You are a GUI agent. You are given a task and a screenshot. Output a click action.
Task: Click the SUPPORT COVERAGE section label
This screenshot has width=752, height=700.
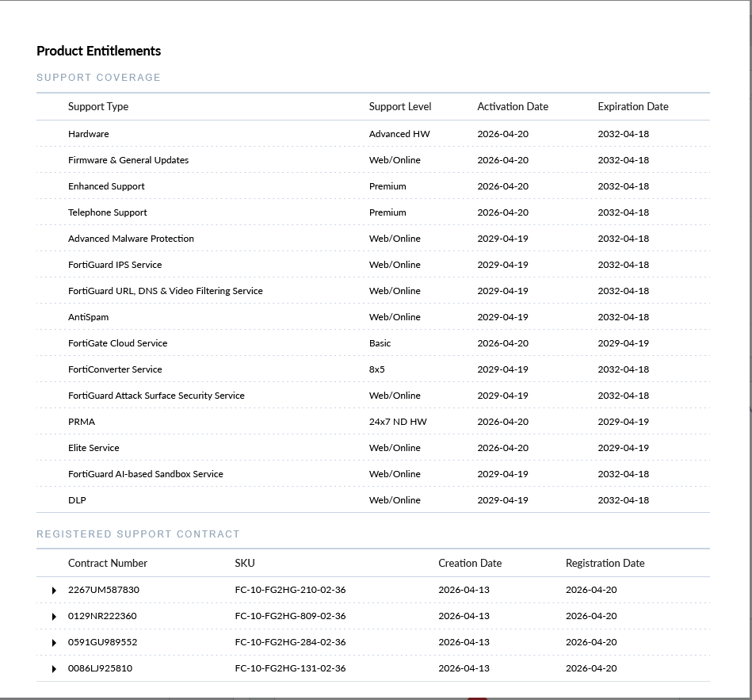[x=98, y=77]
